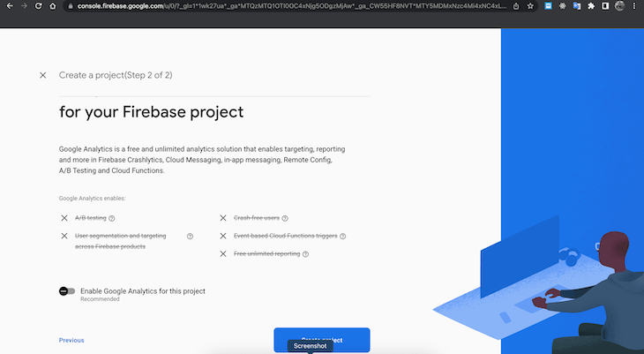Viewport: 644px width, 354px height.
Task: Open the Chrome three-dot menu
Action: click(634, 6)
